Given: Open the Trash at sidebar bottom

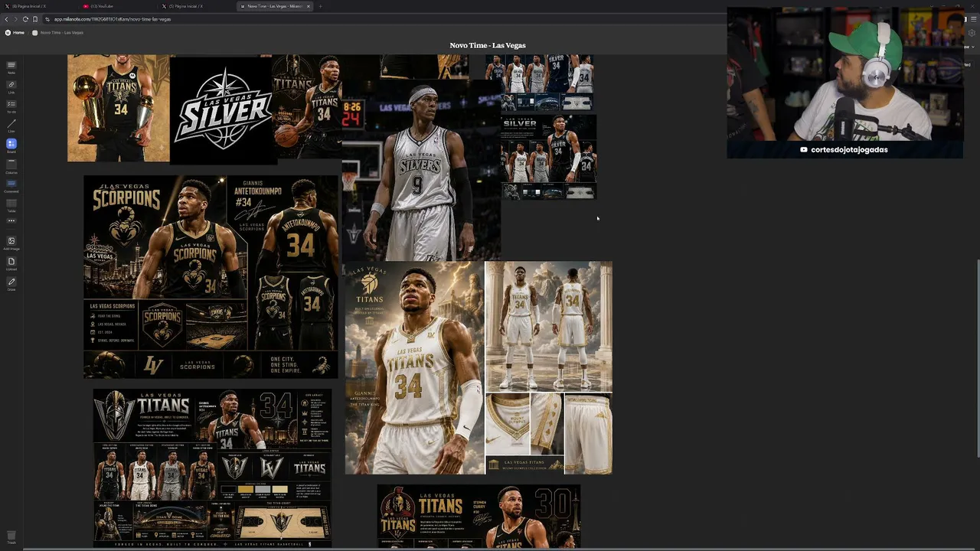Looking at the screenshot, I should click(11, 537).
